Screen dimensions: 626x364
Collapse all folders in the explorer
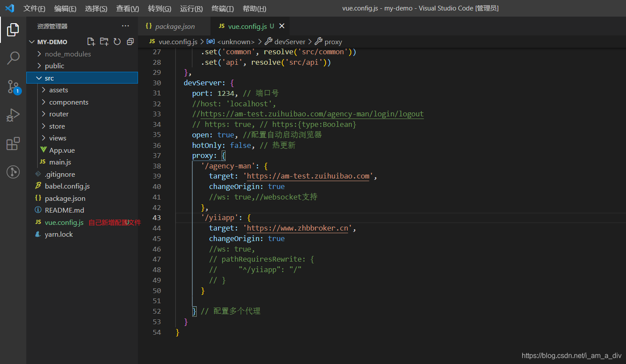click(x=130, y=42)
